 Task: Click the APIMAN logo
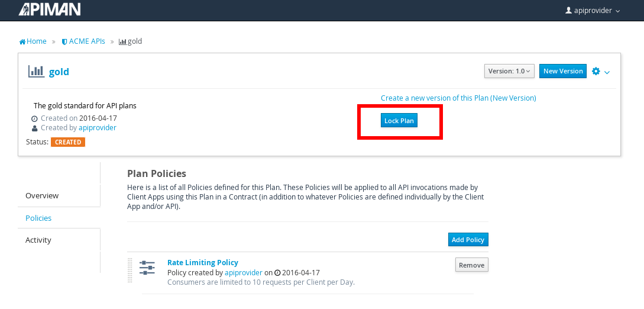(x=49, y=9)
